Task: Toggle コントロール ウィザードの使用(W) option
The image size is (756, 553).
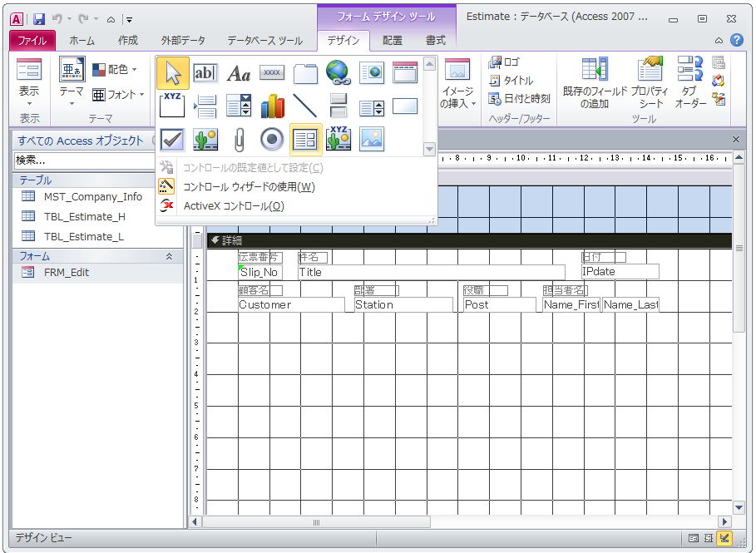Action: (x=249, y=186)
